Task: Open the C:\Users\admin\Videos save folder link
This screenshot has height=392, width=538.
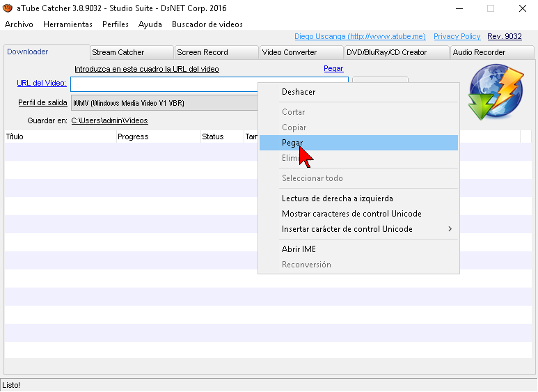Action: (x=109, y=120)
